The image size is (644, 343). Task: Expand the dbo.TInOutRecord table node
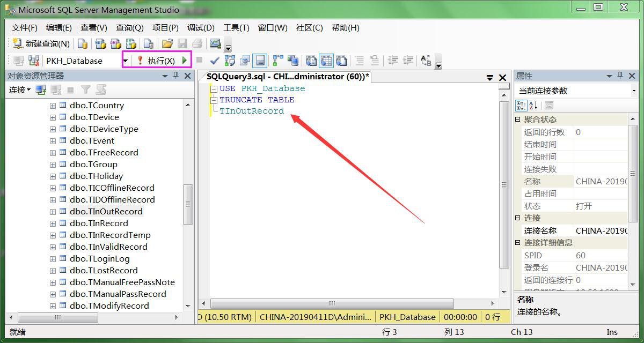pos(53,212)
